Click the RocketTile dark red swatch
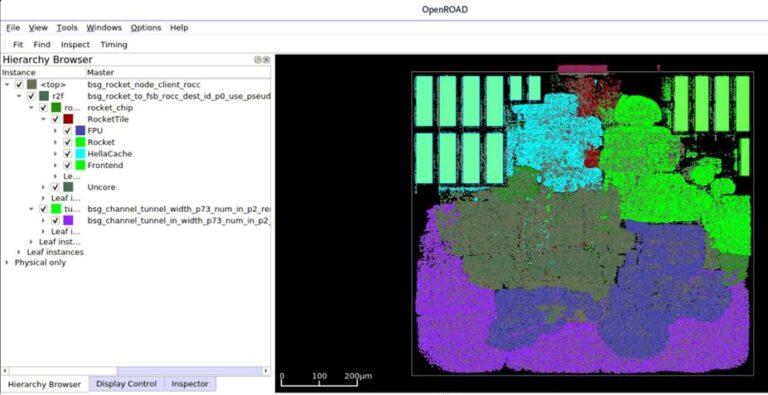Screen dimensions: 768x395 pyautogui.click(x=68, y=119)
